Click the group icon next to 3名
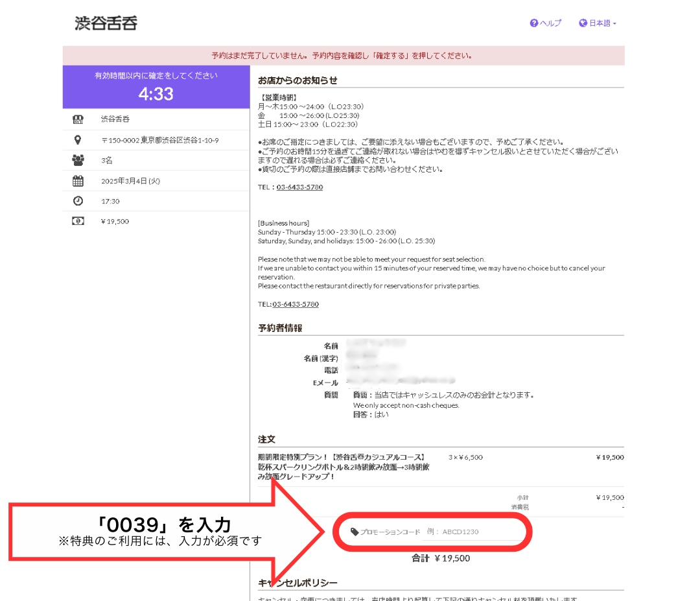Image resolution: width=700 pixels, height=601 pixels. pos(78,160)
